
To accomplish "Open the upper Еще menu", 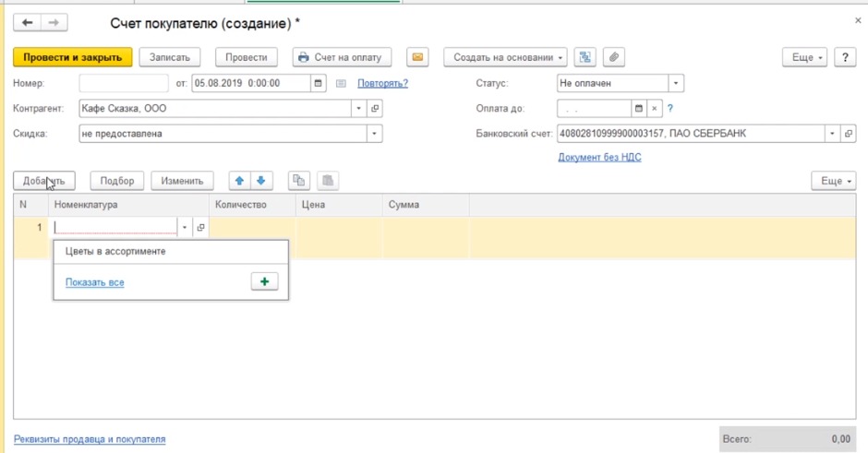I will coord(804,57).
